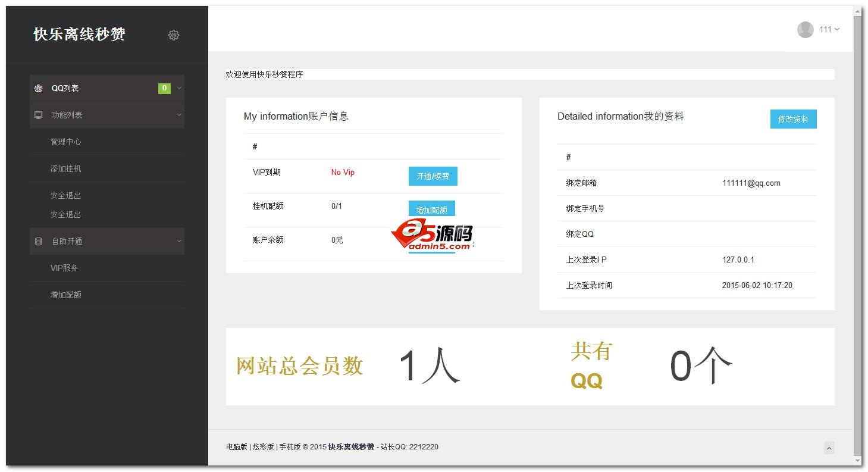Click the 快乐离线秒赞 sidebar title
868x472 pixels.
[x=79, y=35]
